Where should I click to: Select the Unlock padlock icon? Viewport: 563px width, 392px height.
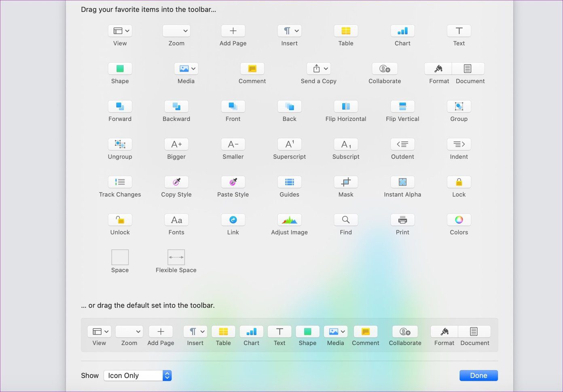coord(120,220)
